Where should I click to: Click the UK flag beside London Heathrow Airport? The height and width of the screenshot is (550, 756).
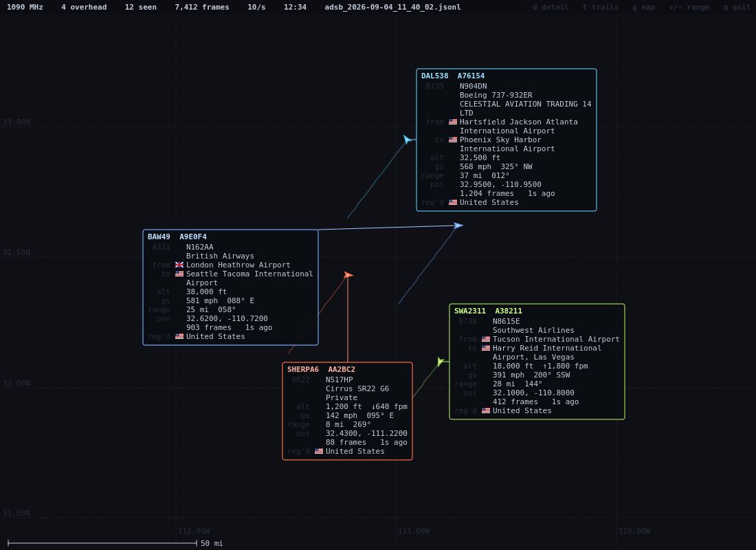pyautogui.click(x=179, y=265)
